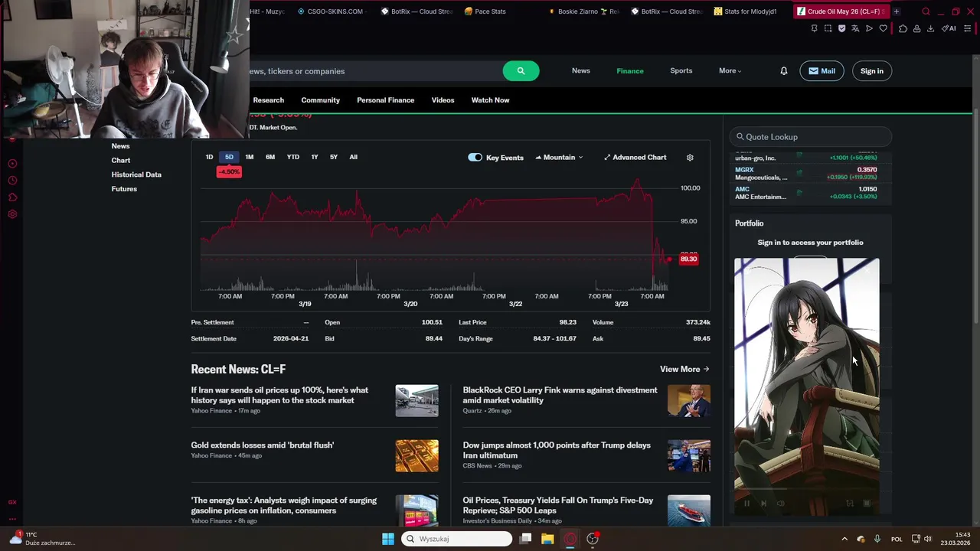Screen dimensions: 980x551
Task: Add page to bookmarks with heart icon
Action: (883, 28)
